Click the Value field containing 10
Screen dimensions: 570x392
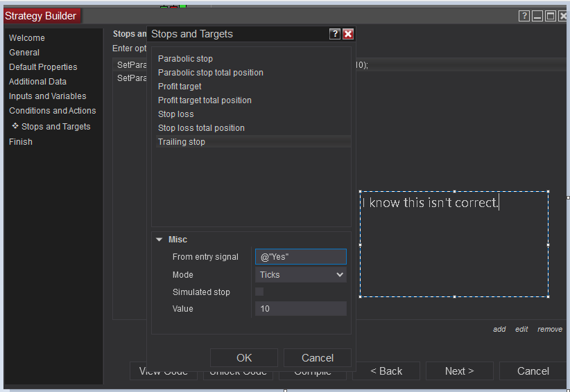(x=300, y=309)
